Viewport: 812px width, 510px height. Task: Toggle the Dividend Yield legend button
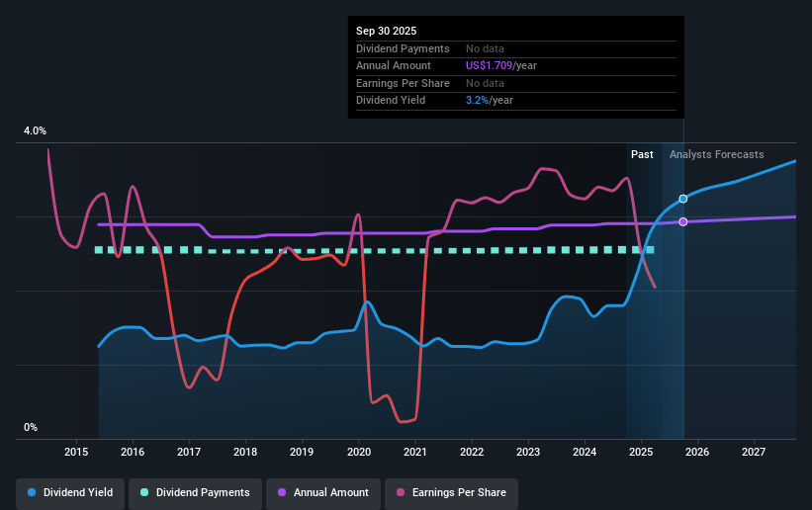70,493
